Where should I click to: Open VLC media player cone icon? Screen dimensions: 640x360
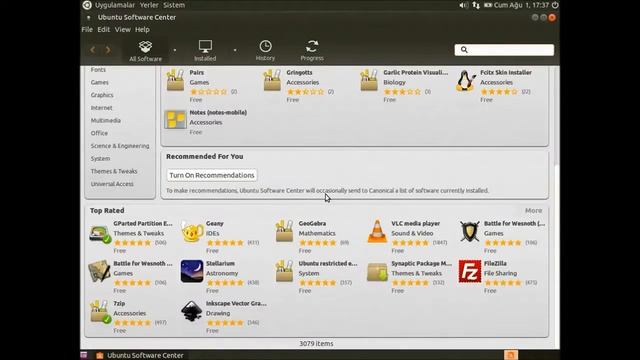[x=377, y=231]
